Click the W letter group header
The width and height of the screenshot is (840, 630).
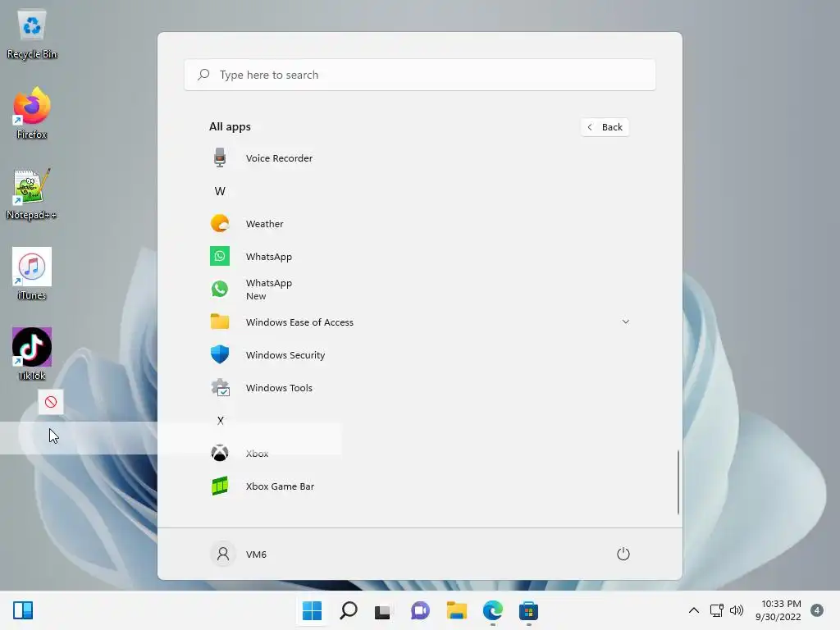[x=220, y=190]
